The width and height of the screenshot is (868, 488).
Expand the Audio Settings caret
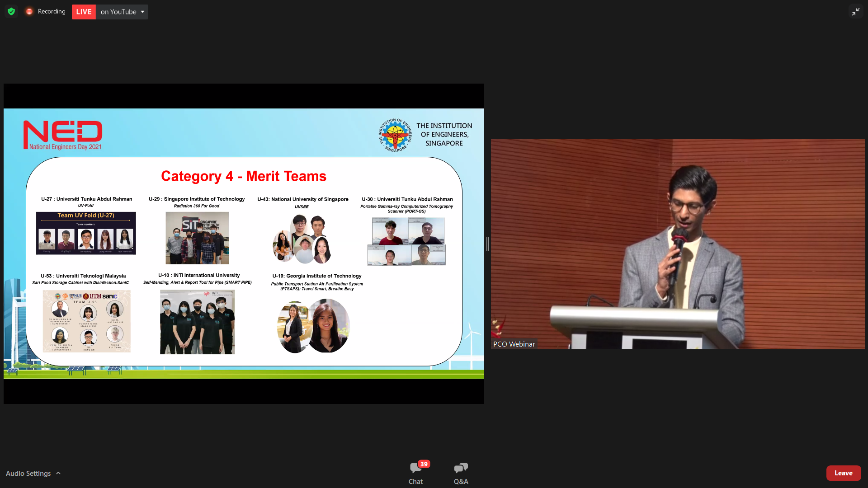click(x=58, y=473)
